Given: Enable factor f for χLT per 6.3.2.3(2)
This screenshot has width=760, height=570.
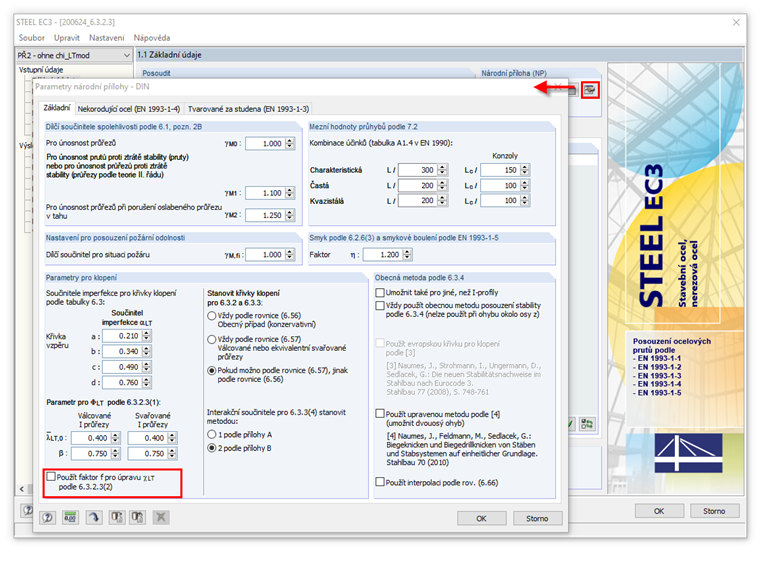Looking at the screenshot, I should (x=51, y=477).
